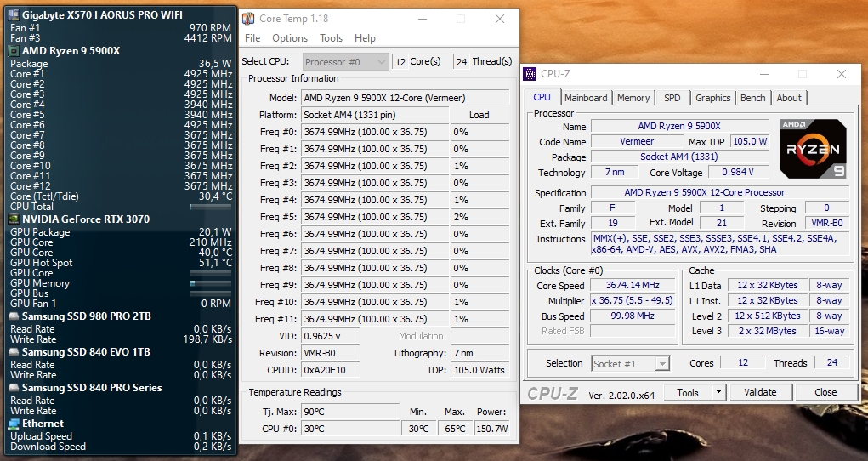Open the File menu in Core Temp
The width and height of the screenshot is (868, 461).
[252, 38]
